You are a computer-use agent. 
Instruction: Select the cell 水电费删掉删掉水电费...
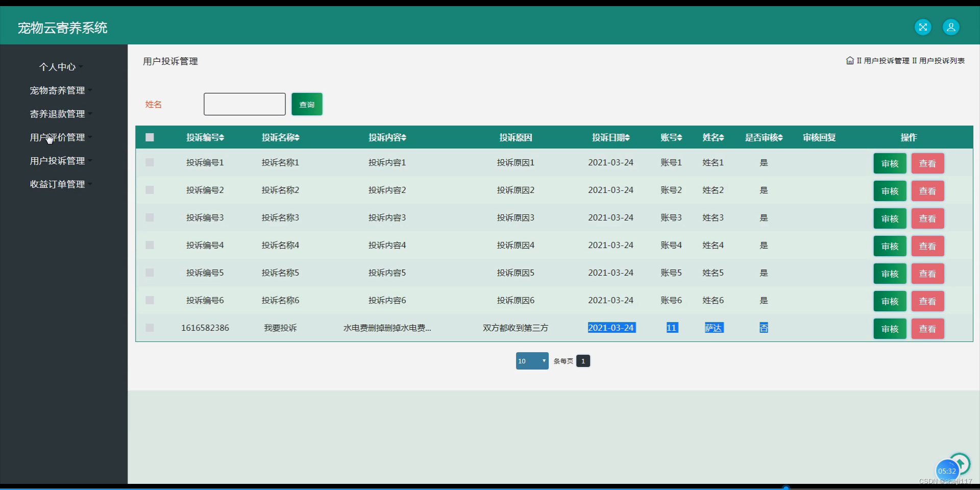(387, 328)
